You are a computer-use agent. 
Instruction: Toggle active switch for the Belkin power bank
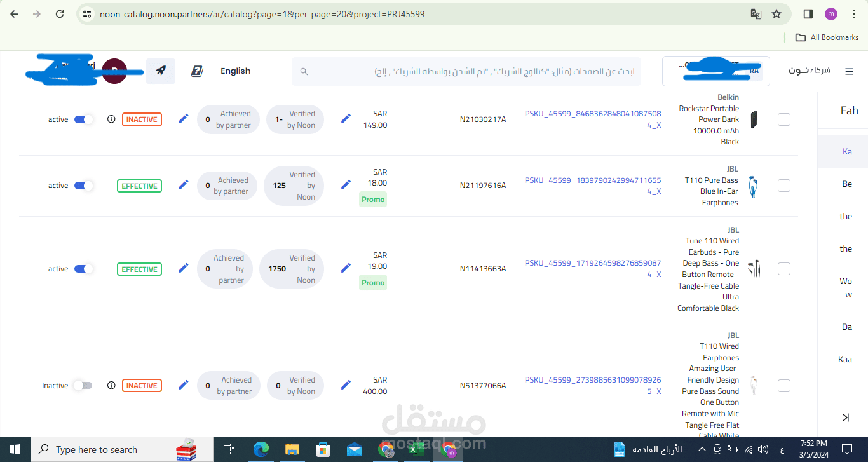point(84,119)
